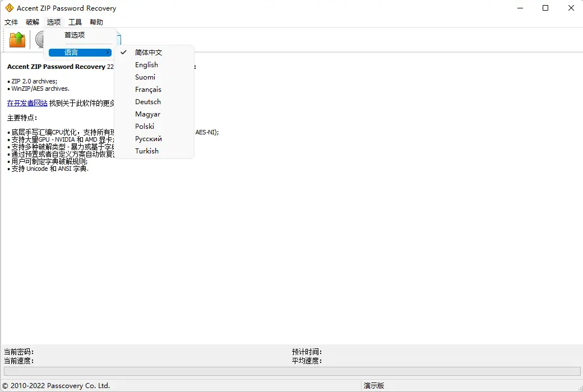This screenshot has width=583, height=392.
Task: Open the 工具 menu
Action: click(x=75, y=22)
